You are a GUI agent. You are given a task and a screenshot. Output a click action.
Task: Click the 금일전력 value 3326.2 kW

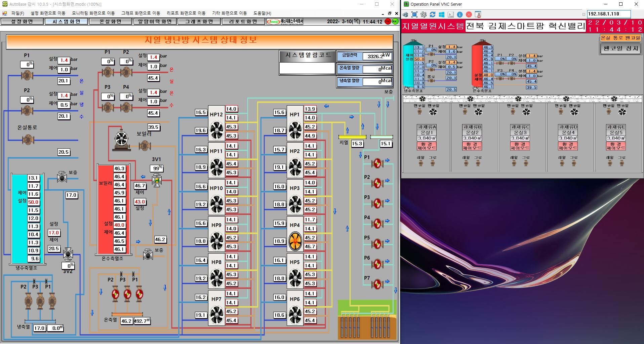click(377, 56)
